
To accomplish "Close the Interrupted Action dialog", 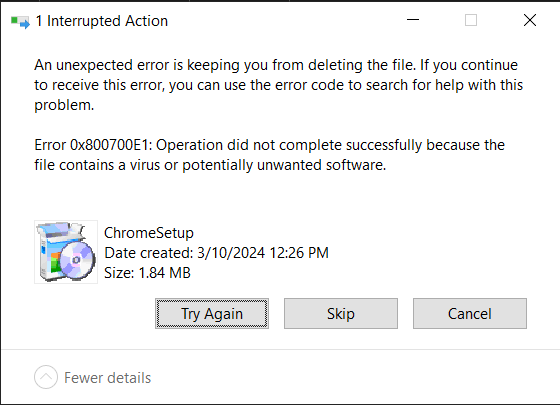I will coord(530,20).
